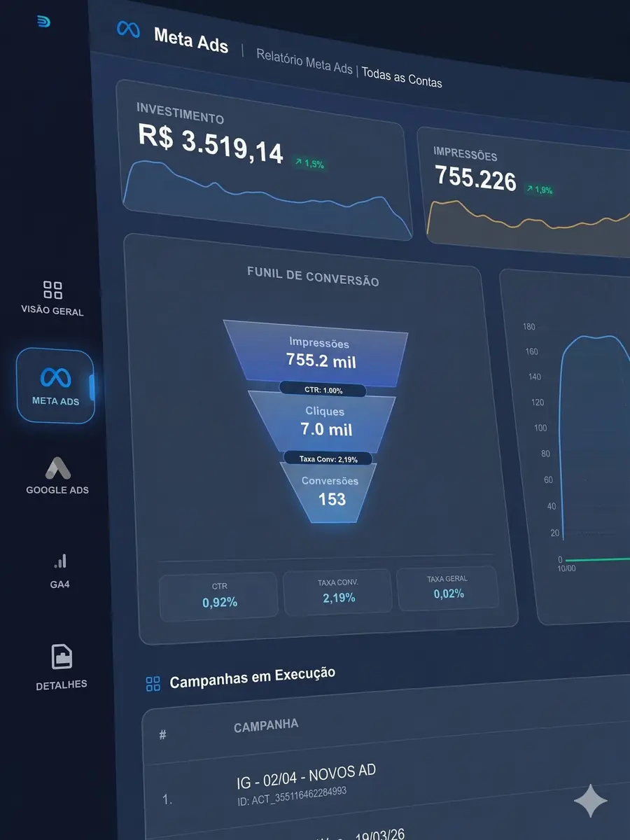Click ID: ACT_355116462284993 text

point(291,796)
